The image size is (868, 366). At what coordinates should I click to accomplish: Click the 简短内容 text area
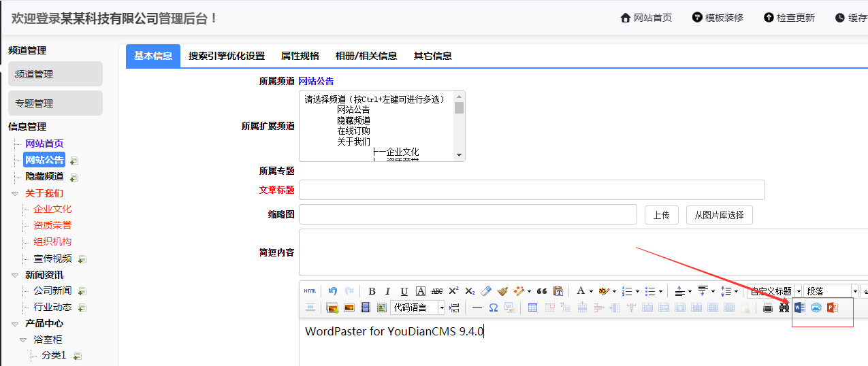583,252
